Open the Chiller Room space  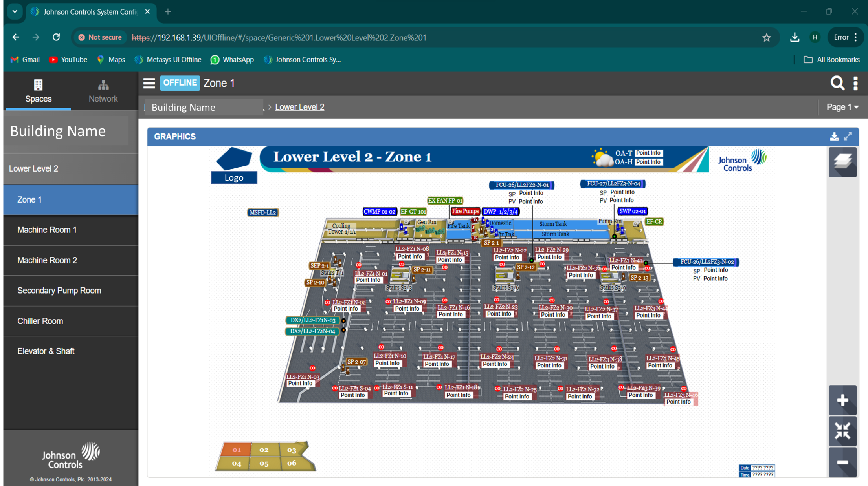click(x=40, y=321)
